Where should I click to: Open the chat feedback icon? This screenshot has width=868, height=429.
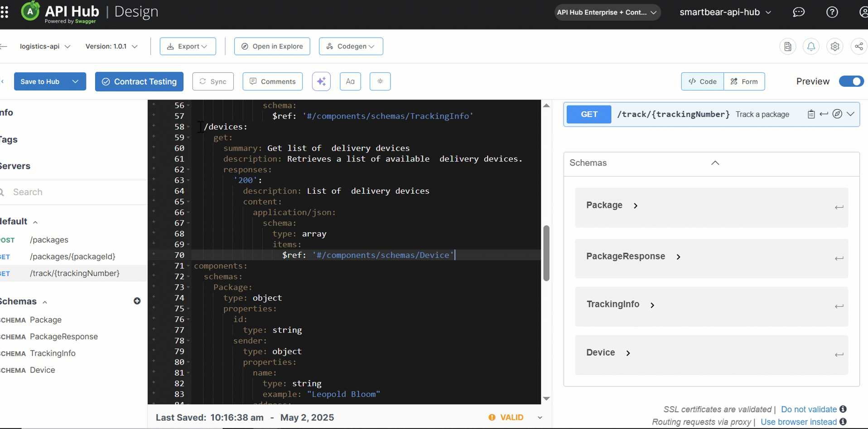[x=799, y=12]
